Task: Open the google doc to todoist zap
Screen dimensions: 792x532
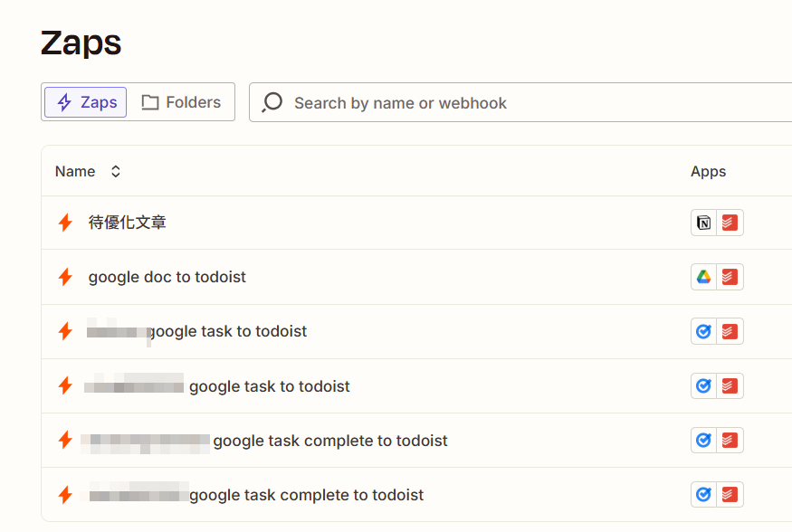Action: tap(167, 277)
